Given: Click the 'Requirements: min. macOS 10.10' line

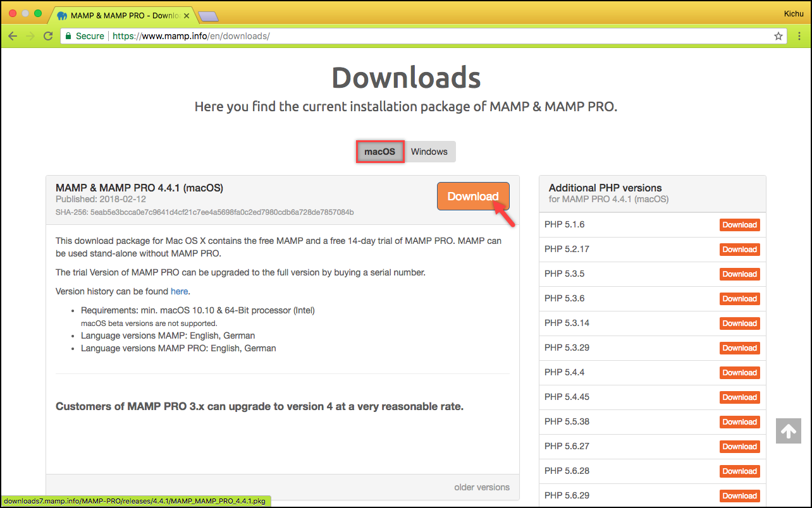Looking at the screenshot, I should click(198, 310).
